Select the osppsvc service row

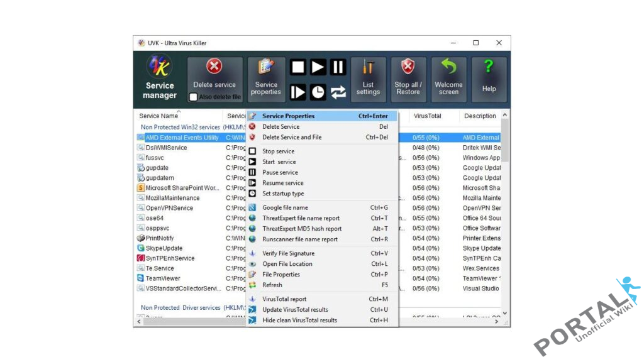(157, 228)
